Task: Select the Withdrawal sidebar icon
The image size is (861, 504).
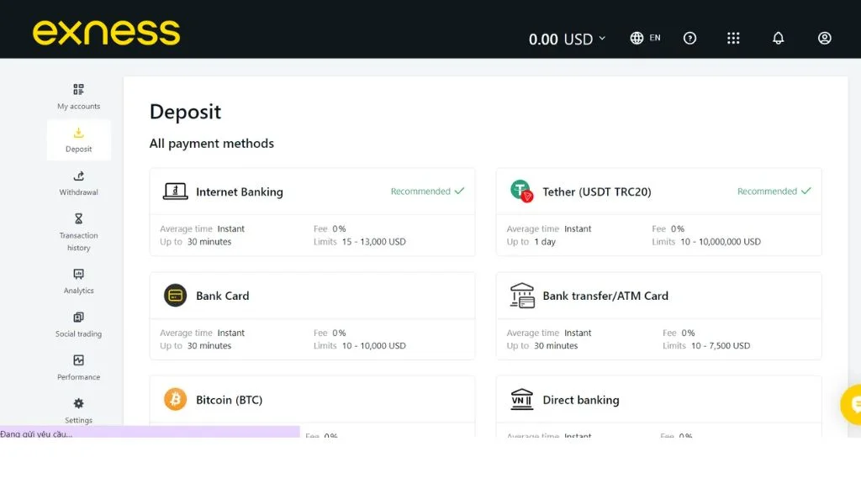Action: tap(78, 176)
